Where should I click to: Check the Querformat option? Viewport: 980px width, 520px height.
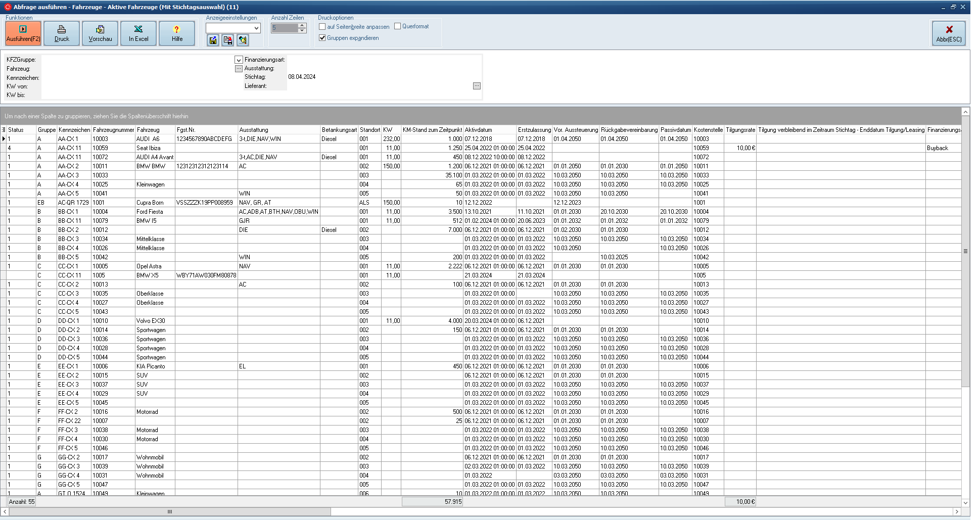coord(397,26)
